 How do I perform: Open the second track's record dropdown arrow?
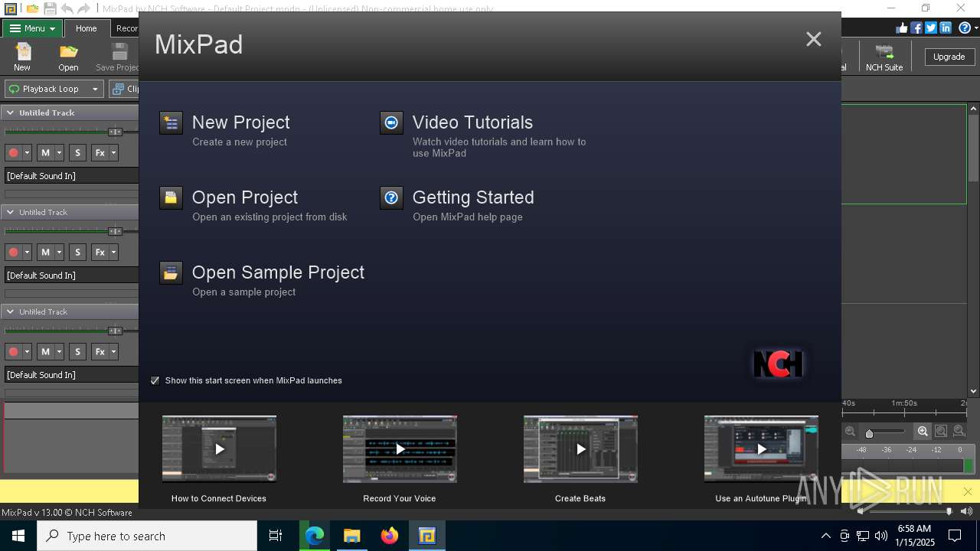tap(27, 253)
